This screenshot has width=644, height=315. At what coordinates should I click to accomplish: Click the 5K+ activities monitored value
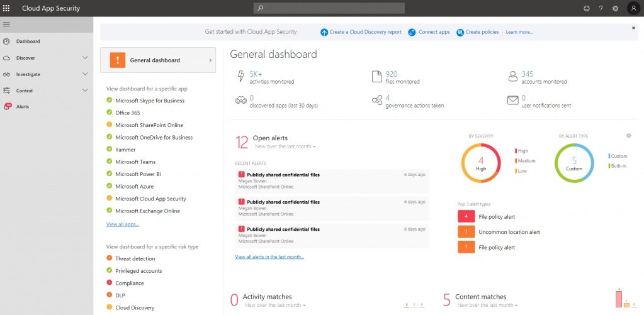coord(256,74)
